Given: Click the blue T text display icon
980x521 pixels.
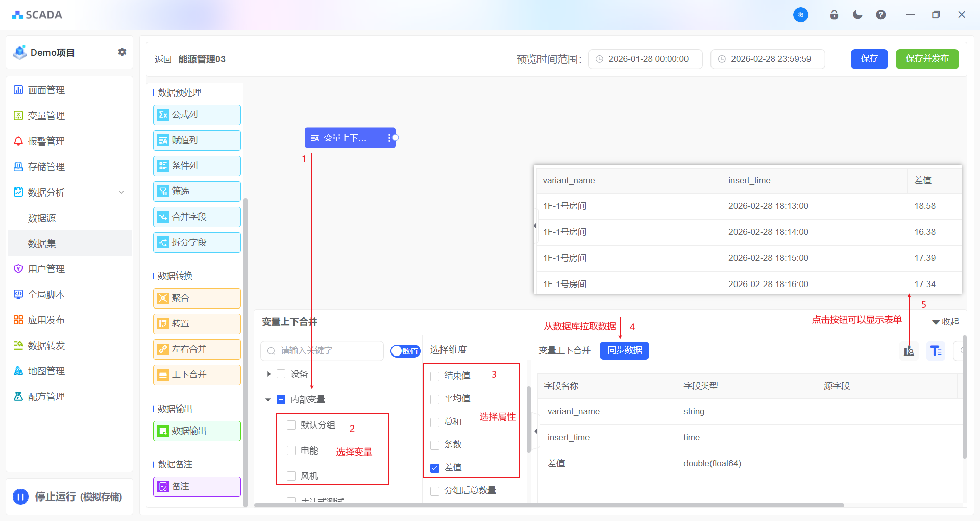Looking at the screenshot, I should (936, 351).
